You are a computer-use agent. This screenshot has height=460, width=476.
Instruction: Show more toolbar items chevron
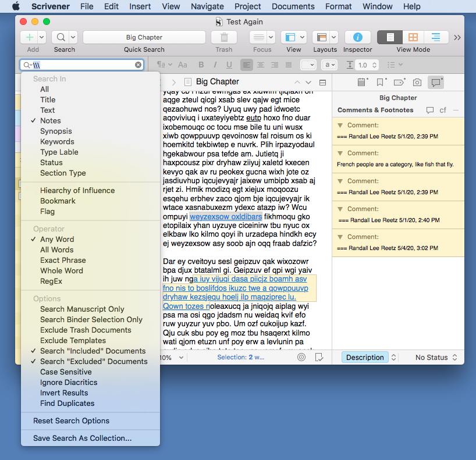point(457,37)
